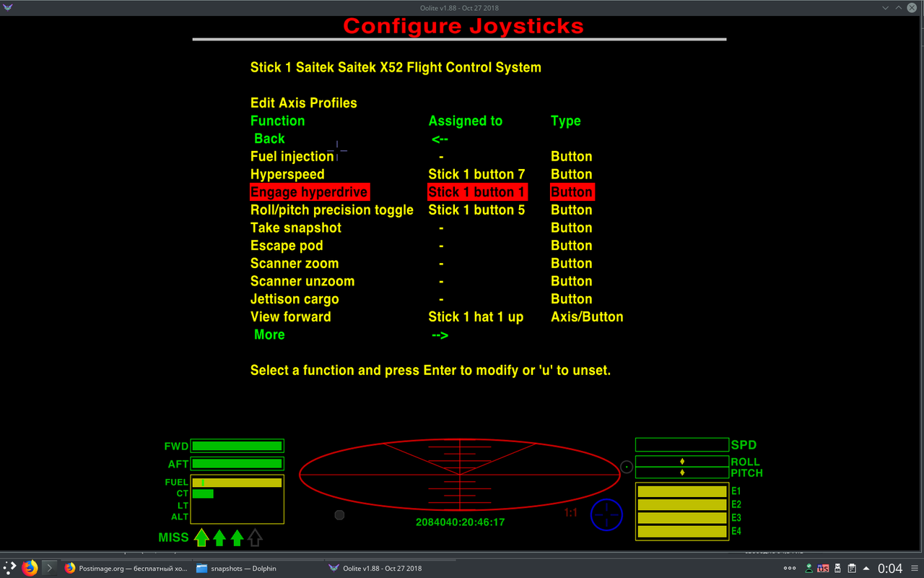Select the Scanner unzoom function
The width and height of the screenshot is (924, 578).
pos(302,281)
